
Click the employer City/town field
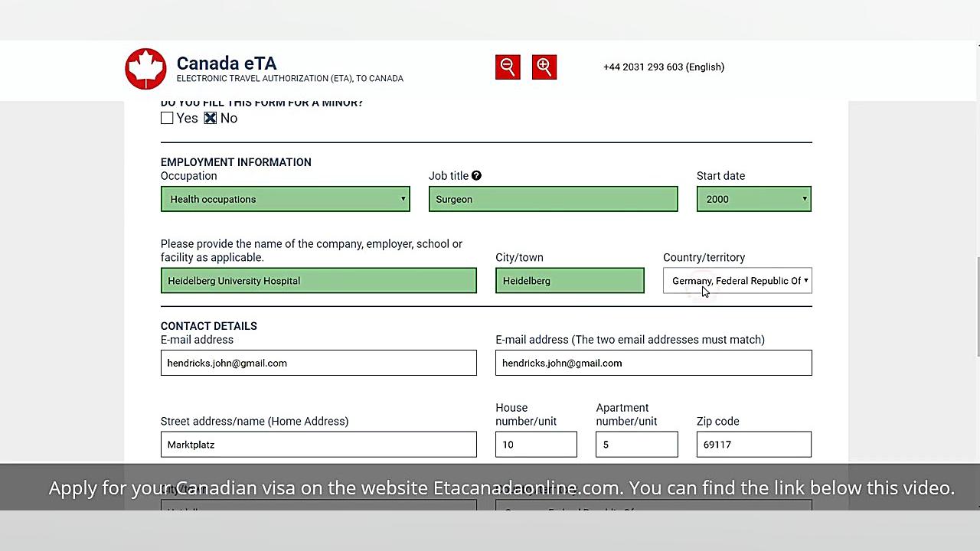click(x=570, y=281)
